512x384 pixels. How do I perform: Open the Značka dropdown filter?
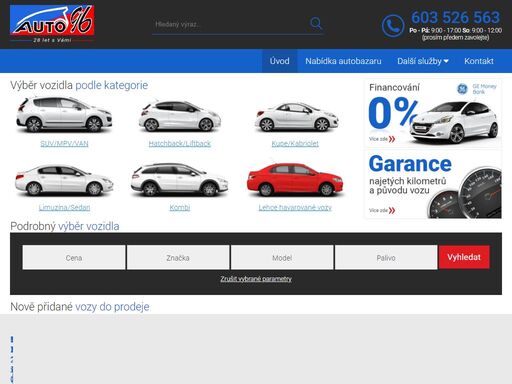(178, 257)
